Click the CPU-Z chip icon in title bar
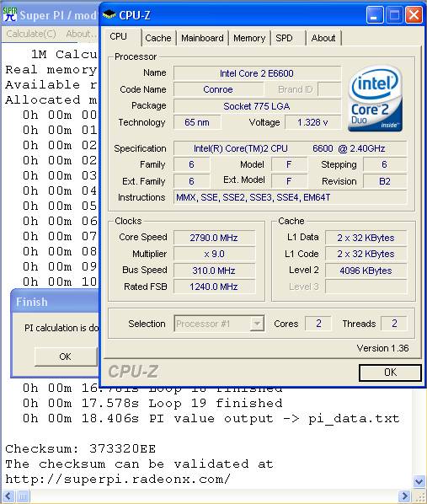 (109, 14)
